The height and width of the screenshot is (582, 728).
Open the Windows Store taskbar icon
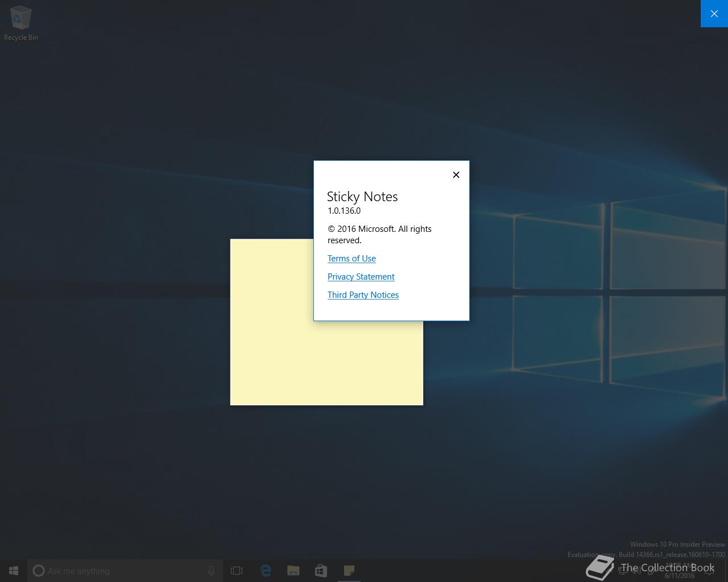[321, 571]
